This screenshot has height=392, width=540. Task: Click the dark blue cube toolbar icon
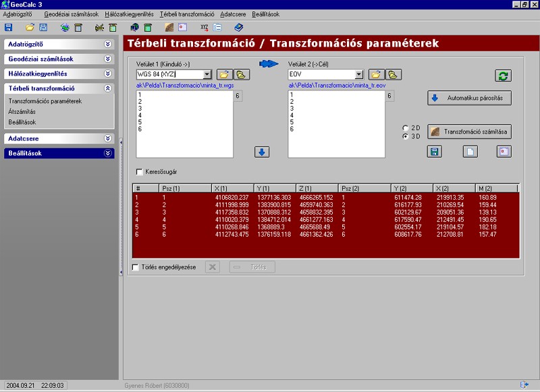134,28
